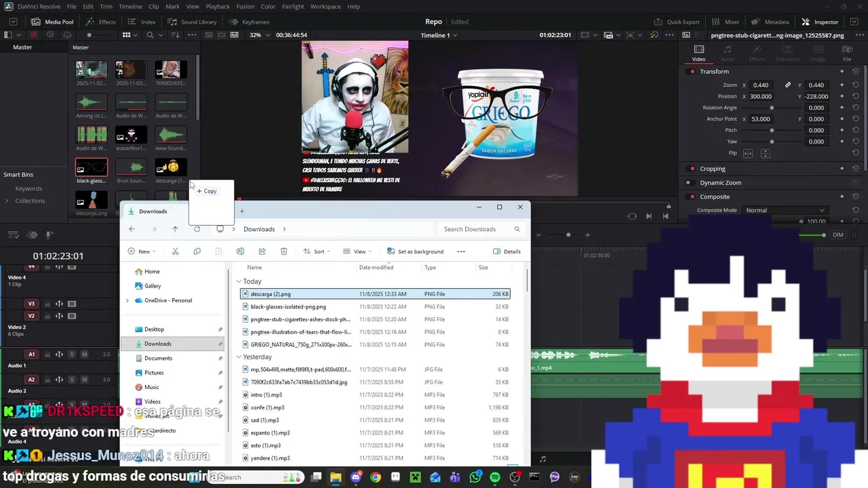868x488 pixels.
Task: Open the Sort dropdown in File Explorer
Action: click(x=316, y=251)
